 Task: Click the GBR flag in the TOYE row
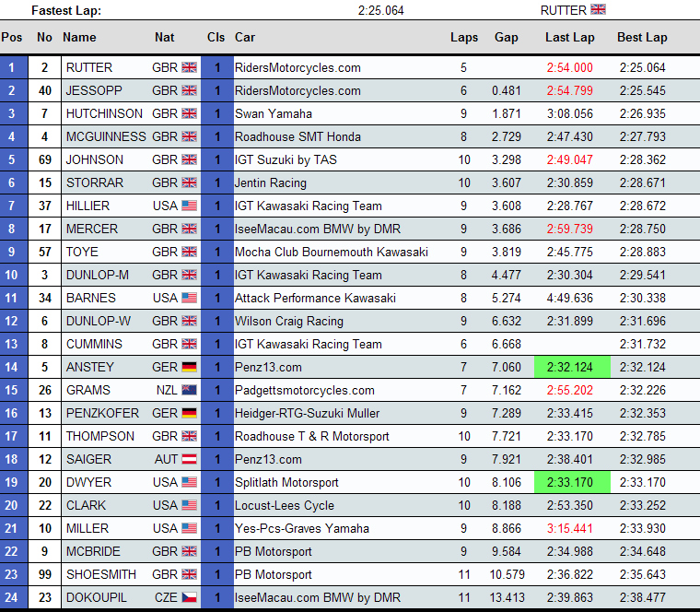pos(190,252)
